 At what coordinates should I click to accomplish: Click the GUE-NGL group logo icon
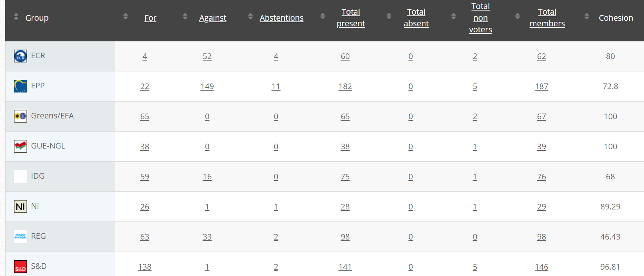click(20, 146)
